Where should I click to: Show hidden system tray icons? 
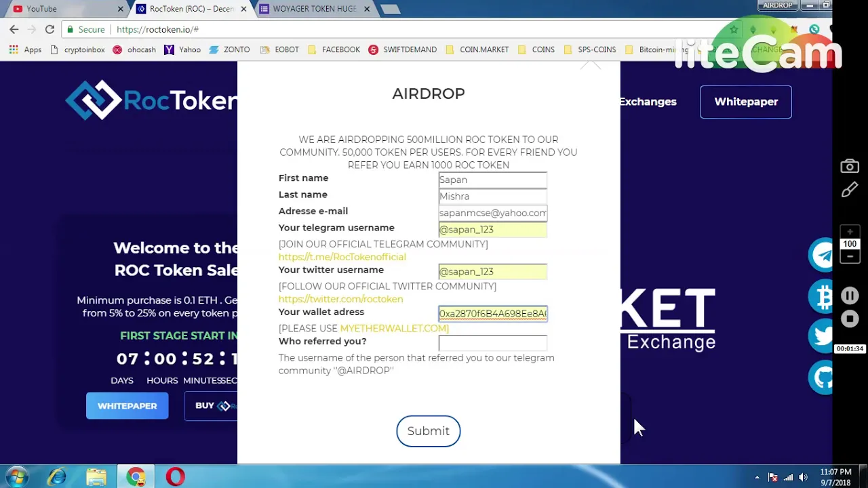[x=757, y=477]
